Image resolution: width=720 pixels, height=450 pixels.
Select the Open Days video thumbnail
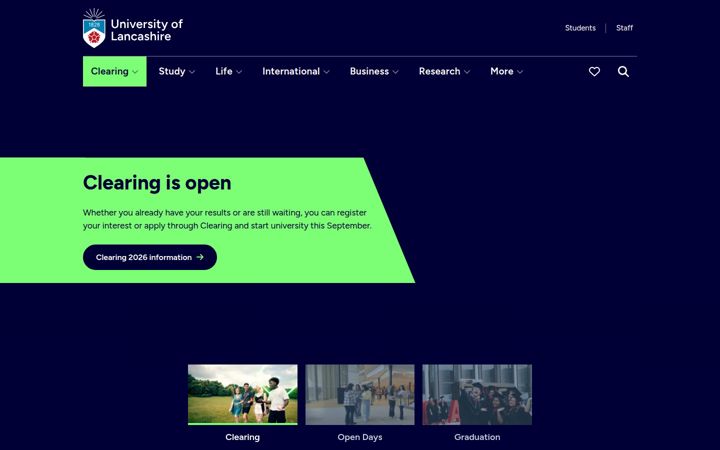coord(360,394)
